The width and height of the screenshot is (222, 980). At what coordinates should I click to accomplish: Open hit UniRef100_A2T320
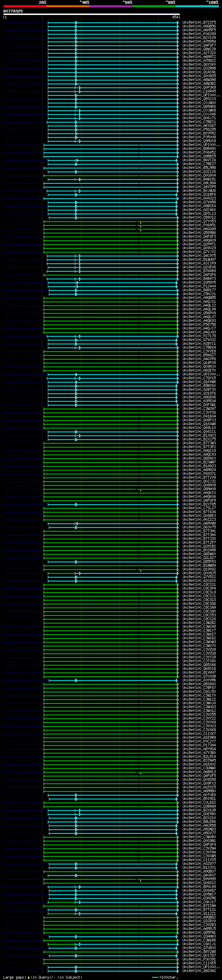click(x=199, y=53)
